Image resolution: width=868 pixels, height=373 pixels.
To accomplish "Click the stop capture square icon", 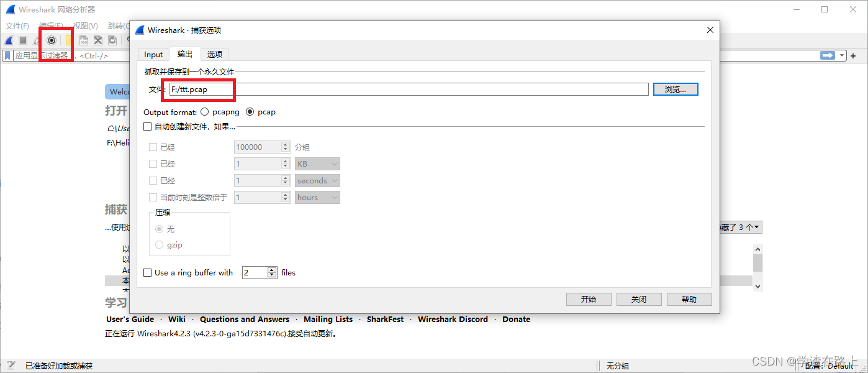I will (x=22, y=40).
